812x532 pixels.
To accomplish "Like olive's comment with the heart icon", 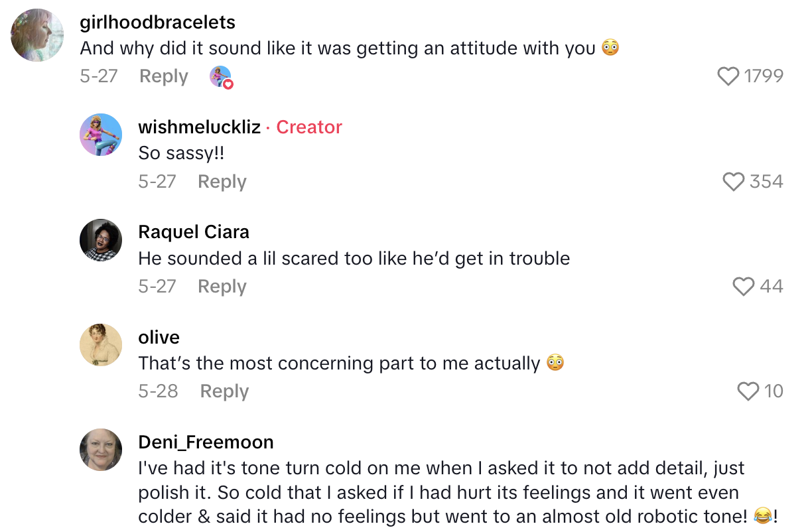I will (748, 391).
